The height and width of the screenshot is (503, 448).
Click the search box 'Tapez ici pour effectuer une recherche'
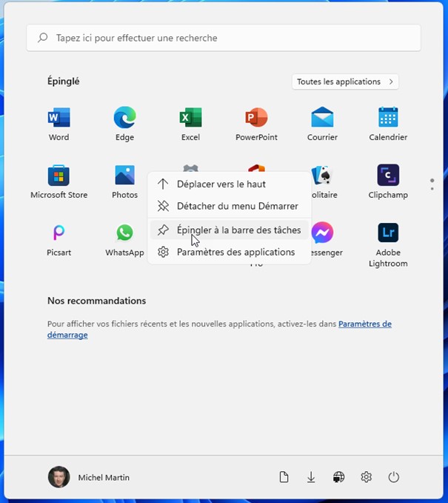[x=224, y=38]
